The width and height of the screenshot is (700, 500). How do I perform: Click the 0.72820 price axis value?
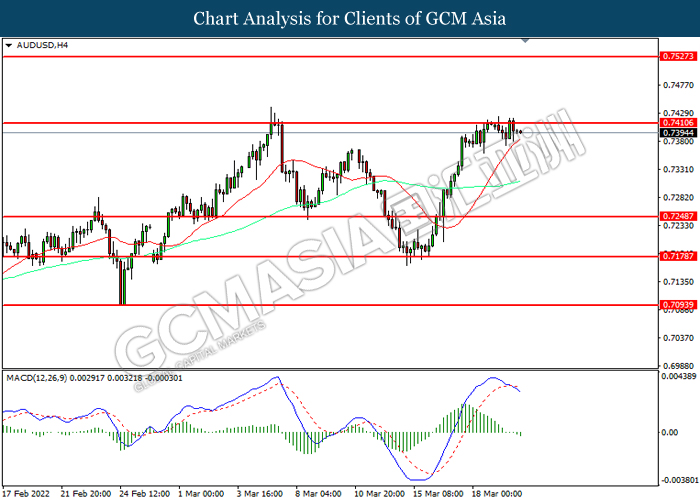678,198
